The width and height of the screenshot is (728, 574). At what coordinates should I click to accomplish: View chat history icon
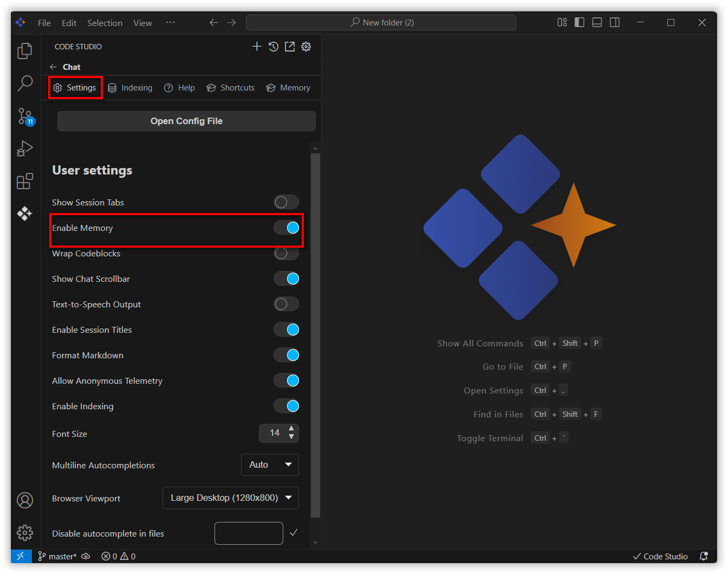tap(274, 47)
